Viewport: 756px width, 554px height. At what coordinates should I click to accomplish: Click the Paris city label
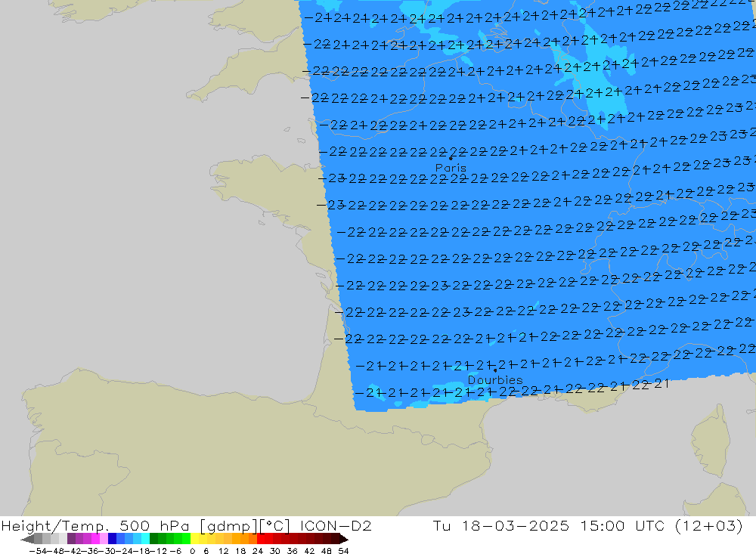click(x=451, y=168)
